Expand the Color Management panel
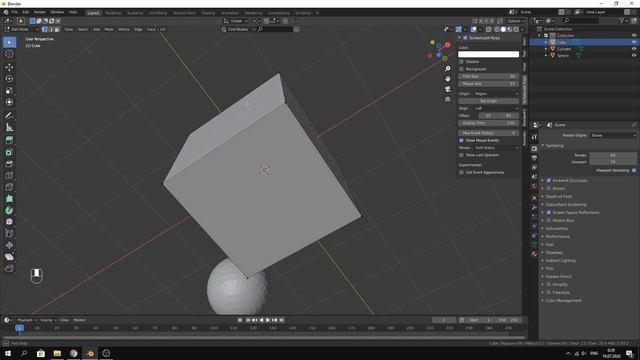This screenshot has width=640, height=360. (563, 300)
